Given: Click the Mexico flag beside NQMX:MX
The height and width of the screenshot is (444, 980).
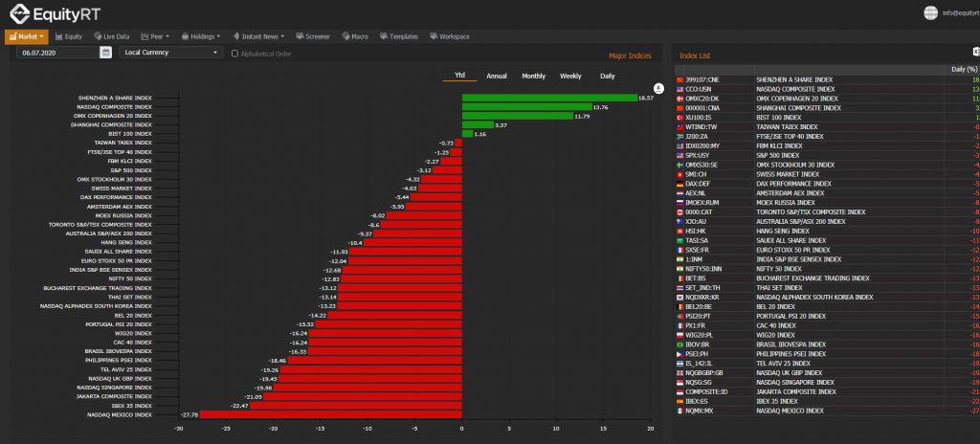Looking at the screenshot, I should pyautogui.click(x=680, y=411).
